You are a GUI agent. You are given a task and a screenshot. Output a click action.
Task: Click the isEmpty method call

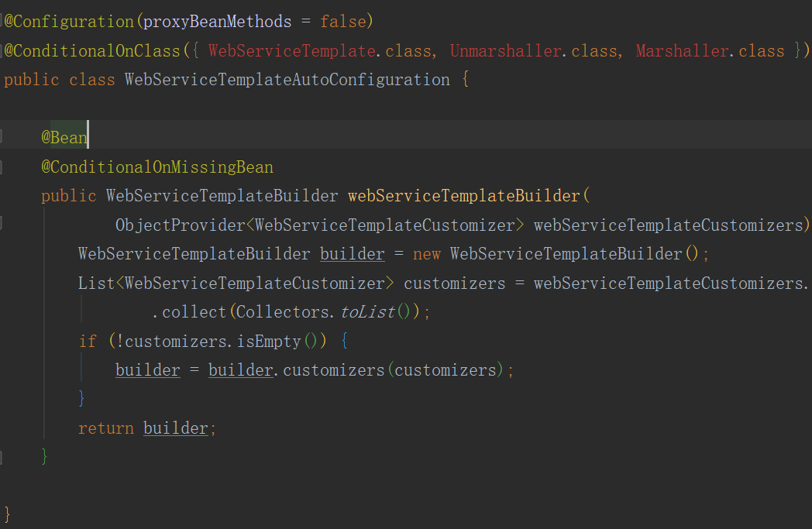point(269,341)
